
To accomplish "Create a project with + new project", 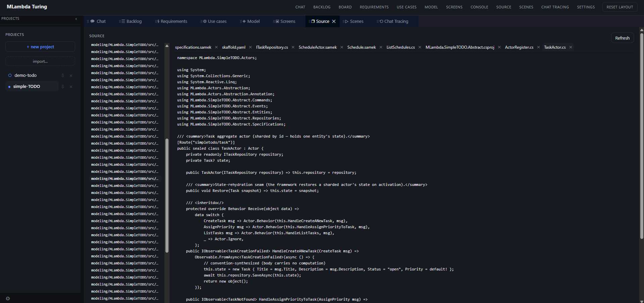I will point(40,47).
